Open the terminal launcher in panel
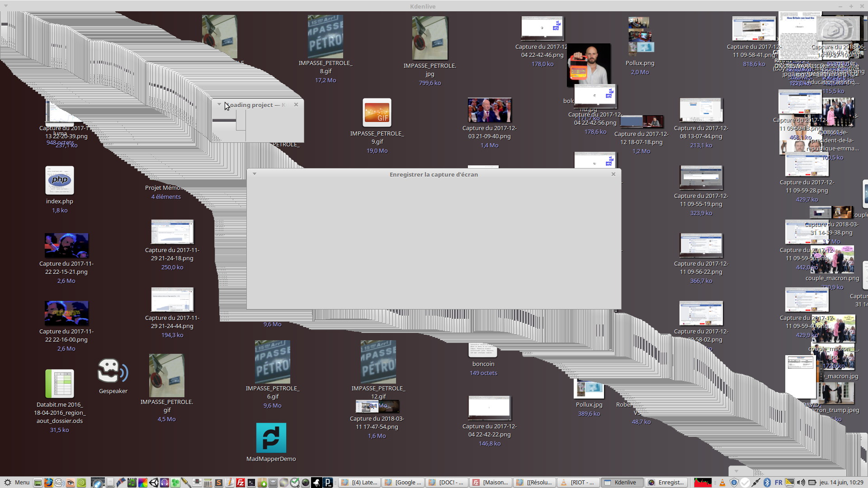 point(251,483)
